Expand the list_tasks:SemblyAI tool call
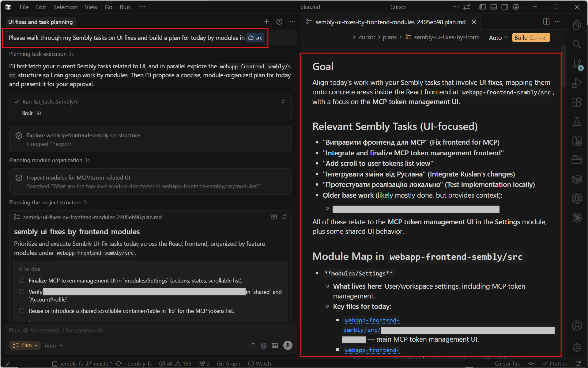The image size is (588, 368). [283, 101]
